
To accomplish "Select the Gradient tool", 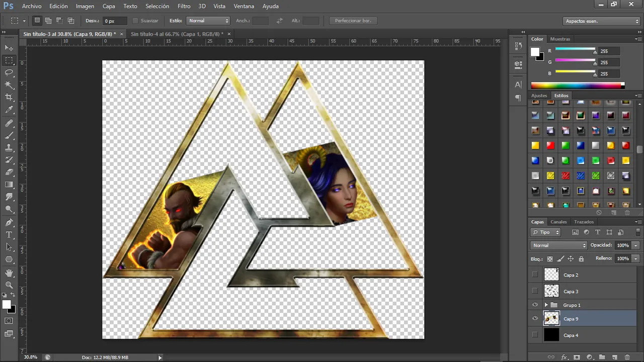I will (x=9, y=185).
